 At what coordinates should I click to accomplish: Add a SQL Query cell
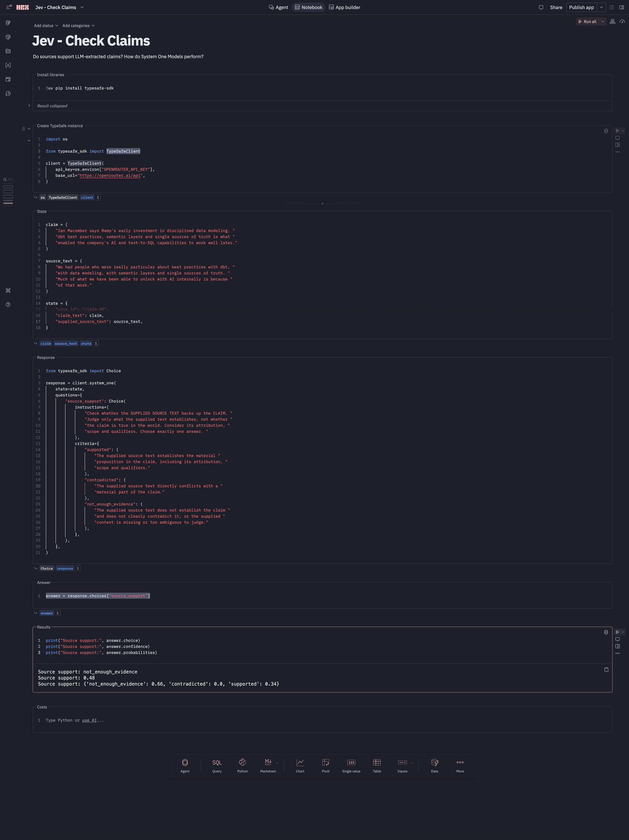217,766
